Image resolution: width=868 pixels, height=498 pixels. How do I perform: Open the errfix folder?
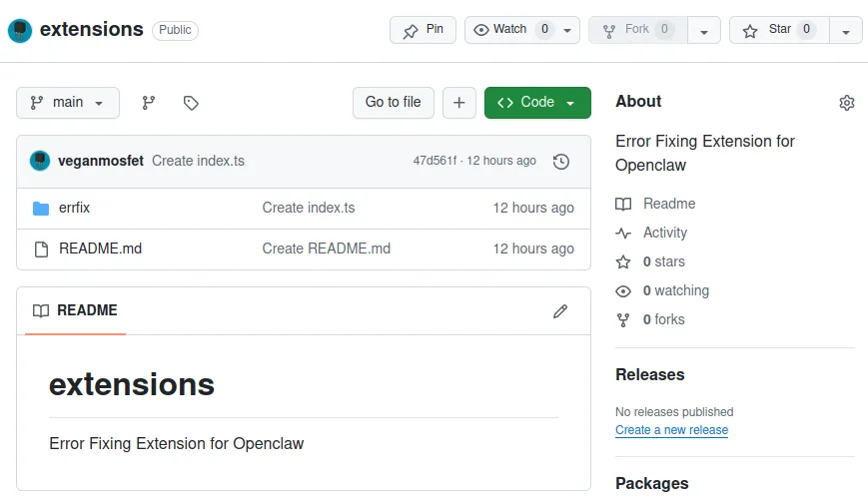(75, 208)
